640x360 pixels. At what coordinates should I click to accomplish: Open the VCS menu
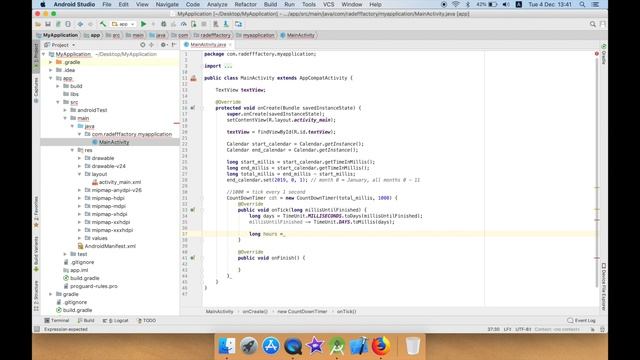click(329, 4)
